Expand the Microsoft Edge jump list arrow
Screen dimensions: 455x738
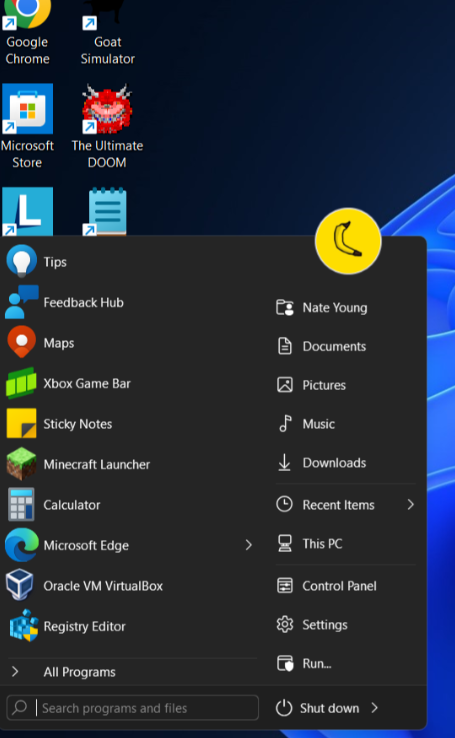(x=248, y=545)
